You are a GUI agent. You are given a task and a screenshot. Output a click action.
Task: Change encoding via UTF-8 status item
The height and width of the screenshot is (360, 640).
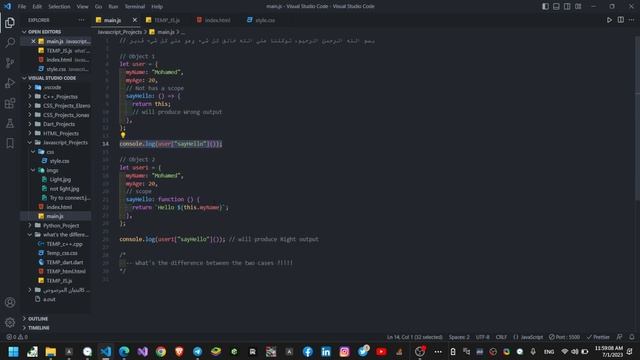coord(482,337)
